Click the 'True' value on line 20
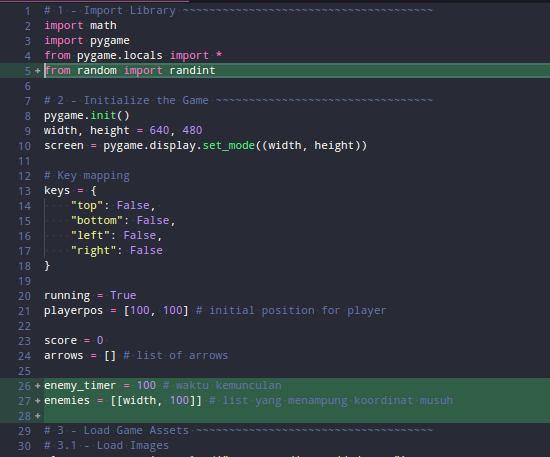This screenshot has height=457, width=550. pyautogui.click(x=123, y=295)
